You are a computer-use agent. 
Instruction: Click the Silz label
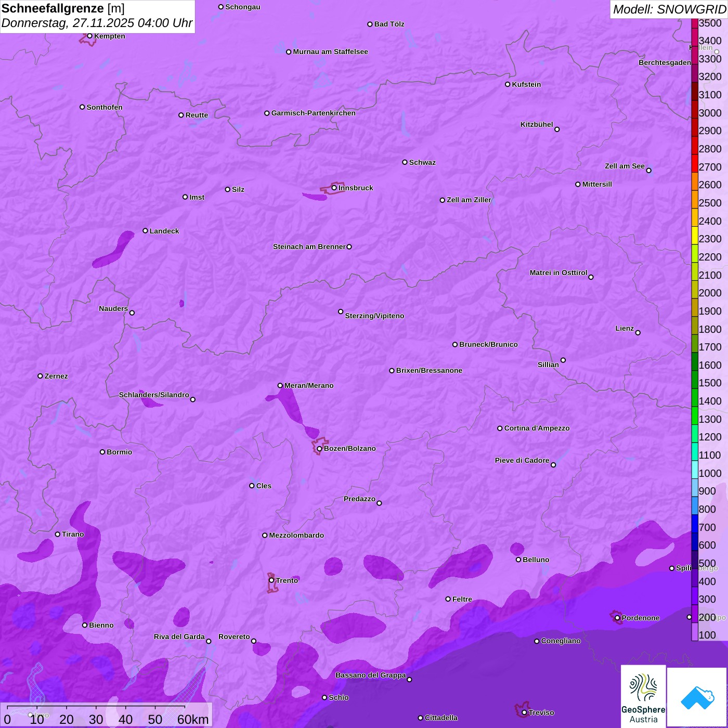pyautogui.click(x=238, y=189)
